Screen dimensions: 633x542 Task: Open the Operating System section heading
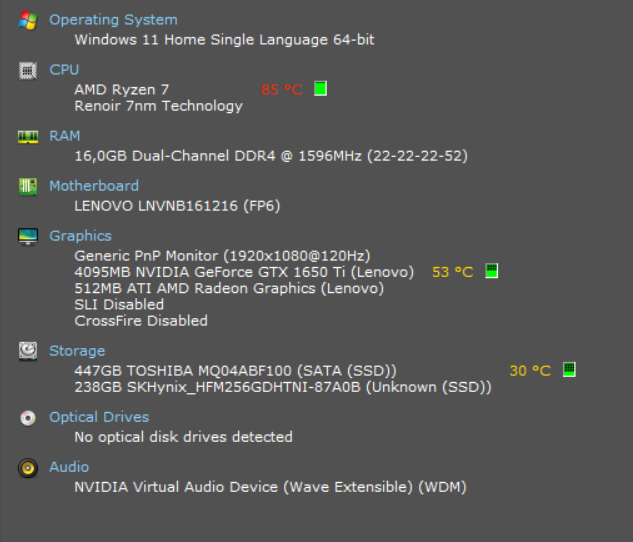(113, 20)
